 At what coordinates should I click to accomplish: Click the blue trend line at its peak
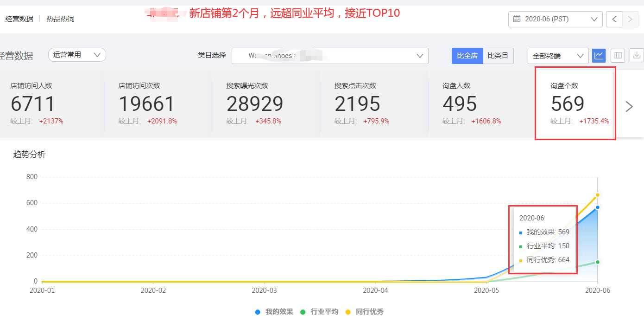pos(597,208)
